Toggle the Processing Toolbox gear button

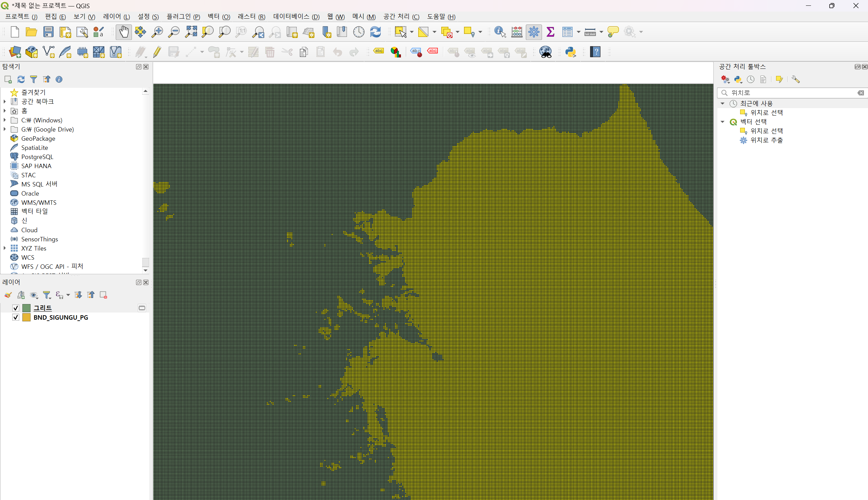pos(534,32)
